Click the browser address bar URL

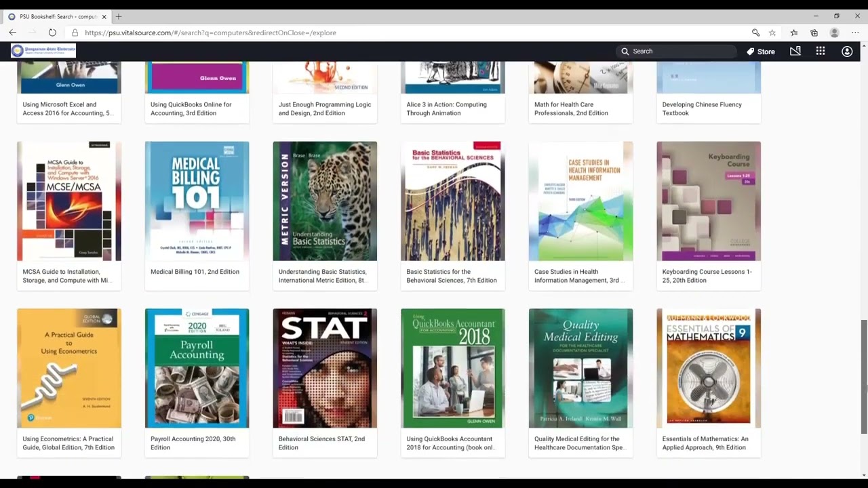[210, 33]
